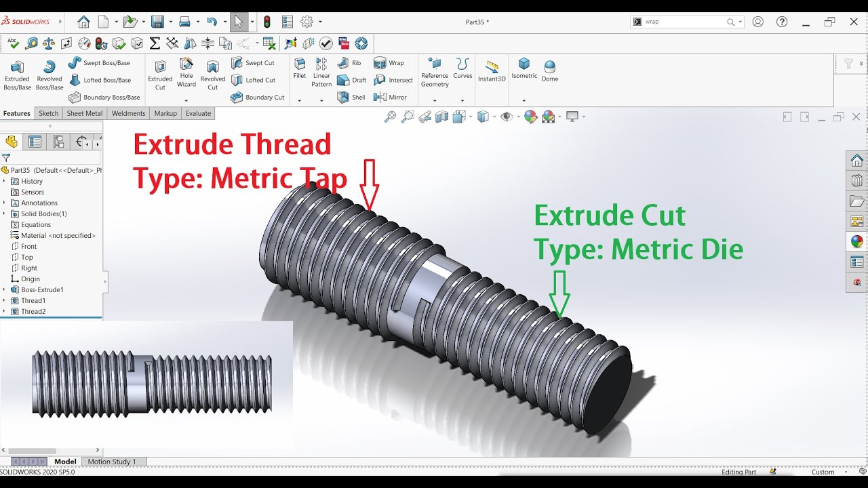
Task: Select the Revolved Boss/Base tool
Action: [x=49, y=75]
